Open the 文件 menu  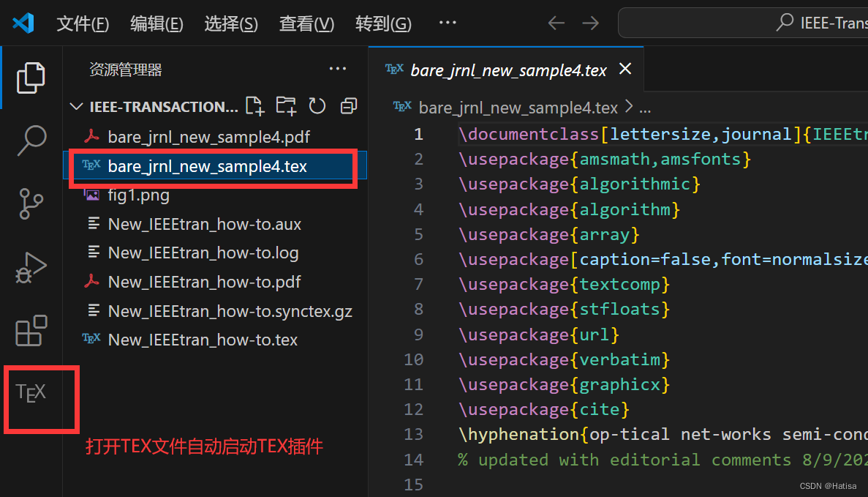click(82, 23)
